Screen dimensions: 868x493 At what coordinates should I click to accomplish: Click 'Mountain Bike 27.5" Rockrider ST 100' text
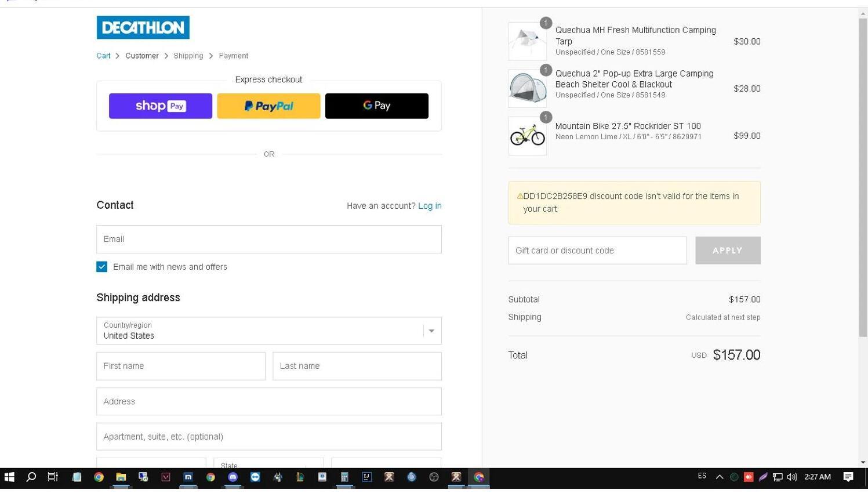pos(628,126)
